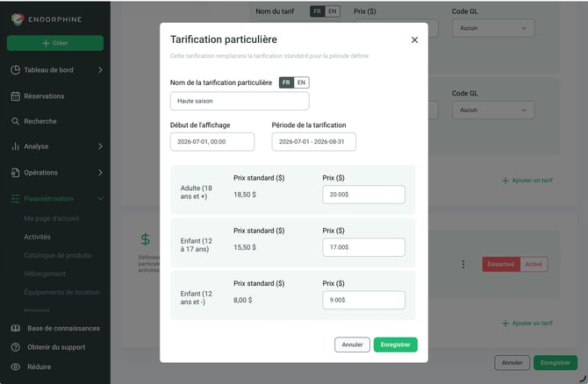Click Obtenir du support link

pos(56,348)
